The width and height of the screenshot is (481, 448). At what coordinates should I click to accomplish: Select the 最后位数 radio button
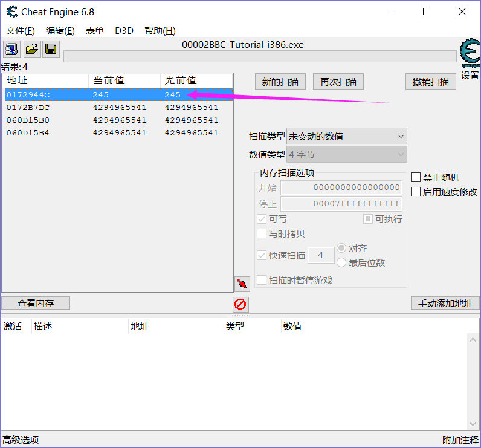(x=341, y=262)
